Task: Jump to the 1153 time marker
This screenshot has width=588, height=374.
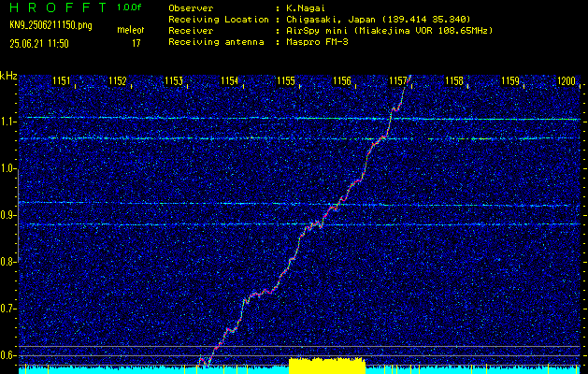Action: click(x=174, y=80)
